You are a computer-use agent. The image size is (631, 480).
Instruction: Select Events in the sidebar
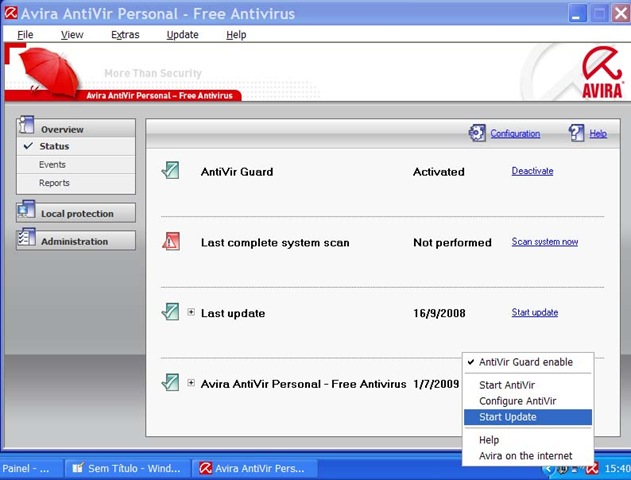[76, 165]
